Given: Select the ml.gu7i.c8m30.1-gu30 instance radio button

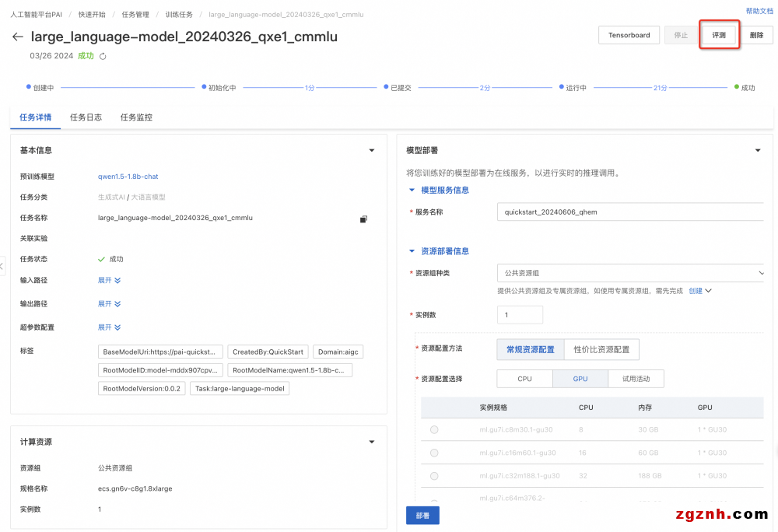Looking at the screenshot, I should pyautogui.click(x=434, y=429).
